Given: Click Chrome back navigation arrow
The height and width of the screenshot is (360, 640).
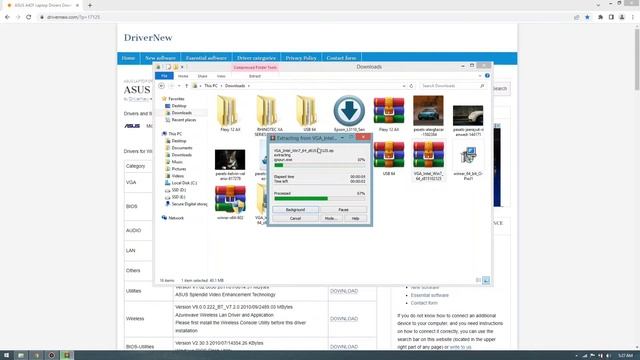Looking at the screenshot, I should [x=7, y=17].
